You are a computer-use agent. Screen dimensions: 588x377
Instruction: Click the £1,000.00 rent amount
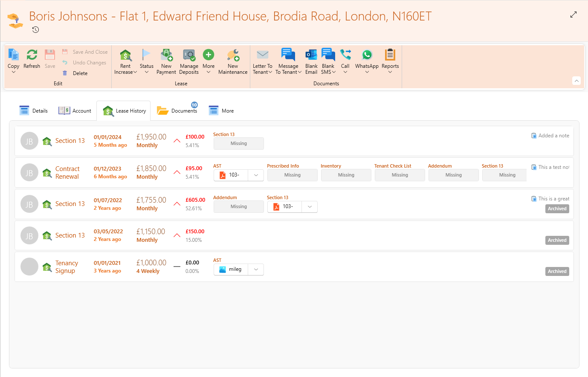pos(151,263)
